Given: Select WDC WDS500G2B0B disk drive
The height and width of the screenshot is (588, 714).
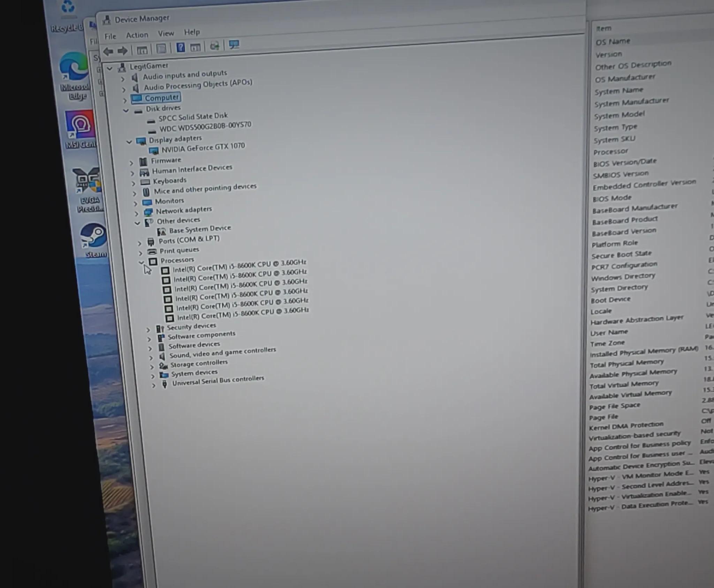Looking at the screenshot, I should pyautogui.click(x=205, y=127).
